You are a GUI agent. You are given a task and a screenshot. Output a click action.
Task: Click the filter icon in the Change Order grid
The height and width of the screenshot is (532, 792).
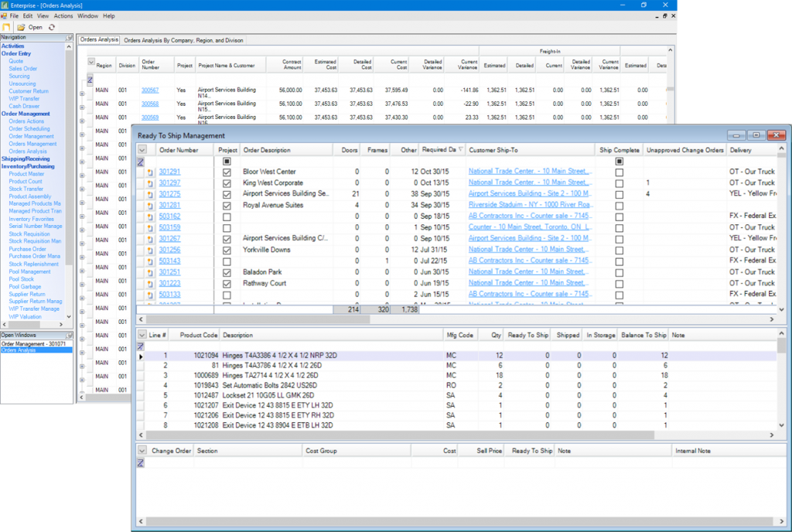coord(140,462)
